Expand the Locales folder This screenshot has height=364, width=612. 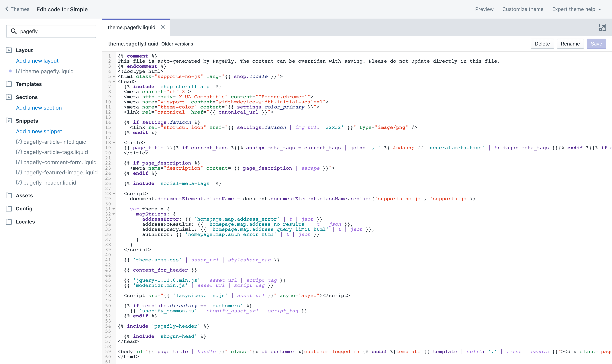[x=9, y=221]
